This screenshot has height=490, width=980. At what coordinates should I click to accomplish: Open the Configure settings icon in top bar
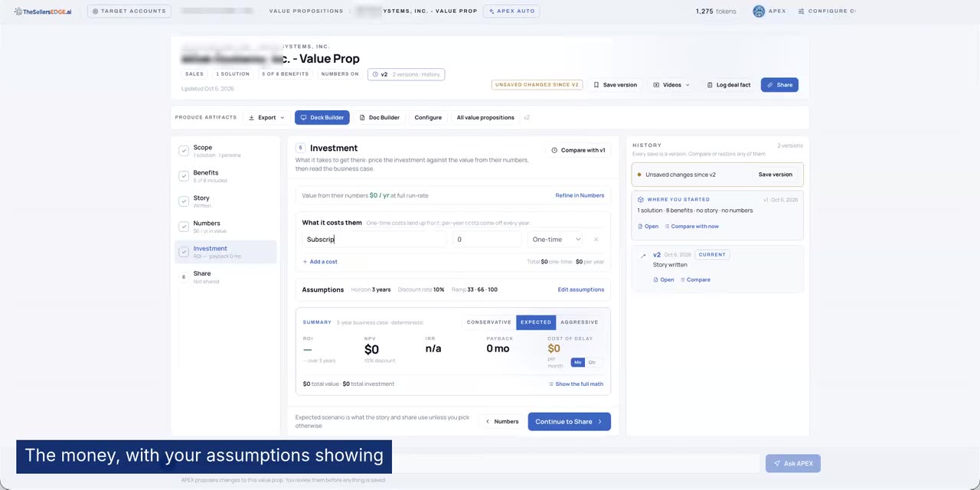(x=801, y=11)
